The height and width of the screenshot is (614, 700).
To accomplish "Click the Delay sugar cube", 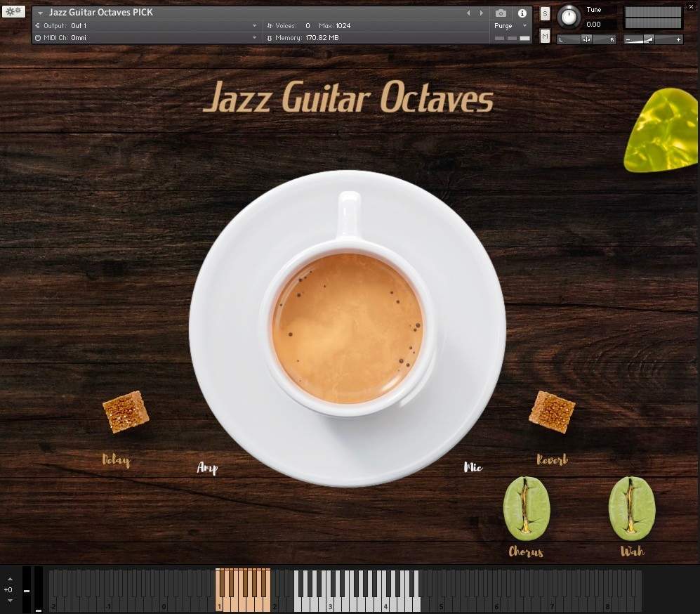I will [126, 411].
